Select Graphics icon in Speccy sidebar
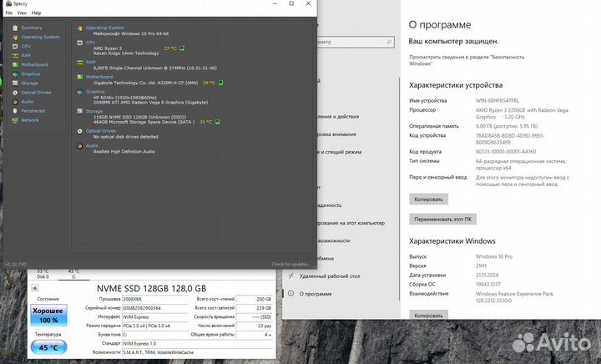The image size is (601, 364). click(x=15, y=74)
